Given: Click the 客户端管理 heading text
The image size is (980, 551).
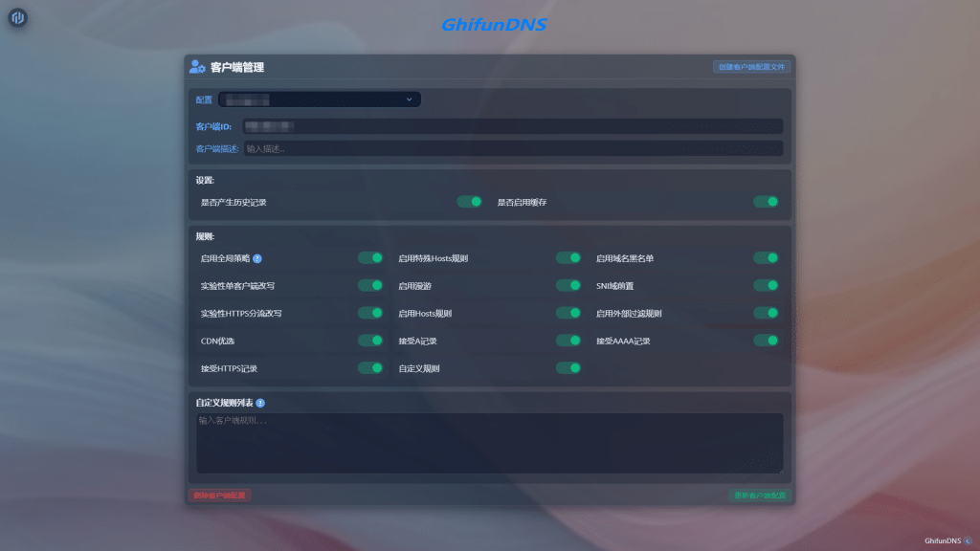Looking at the screenshot, I should point(237,68).
